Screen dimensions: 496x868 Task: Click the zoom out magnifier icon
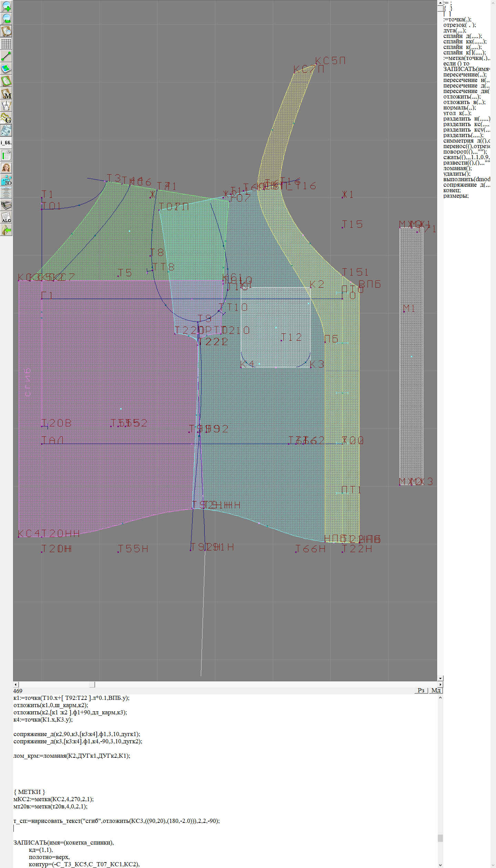click(x=6, y=19)
